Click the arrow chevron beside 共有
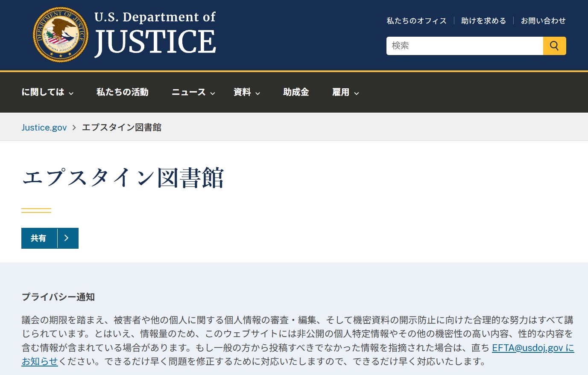Image resolution: width=588 pixels, height=375 pixels. (x=67, y=238)
